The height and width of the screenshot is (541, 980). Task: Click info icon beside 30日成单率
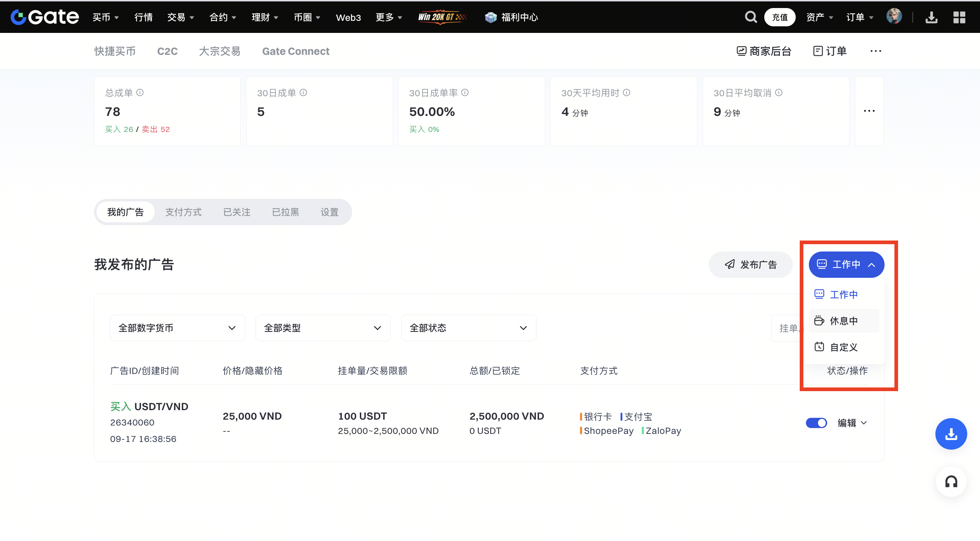[x=465, y=92]
